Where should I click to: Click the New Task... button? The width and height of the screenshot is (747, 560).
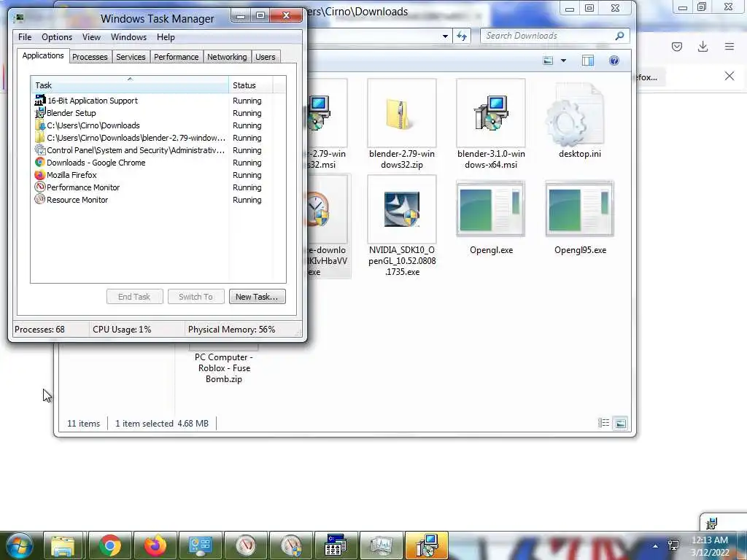pos(258,297)
